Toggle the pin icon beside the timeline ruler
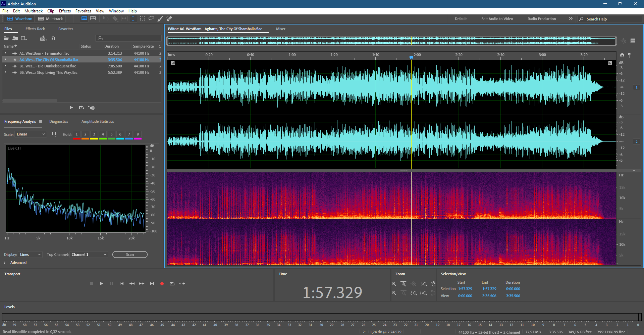 (x=629, y=55)
